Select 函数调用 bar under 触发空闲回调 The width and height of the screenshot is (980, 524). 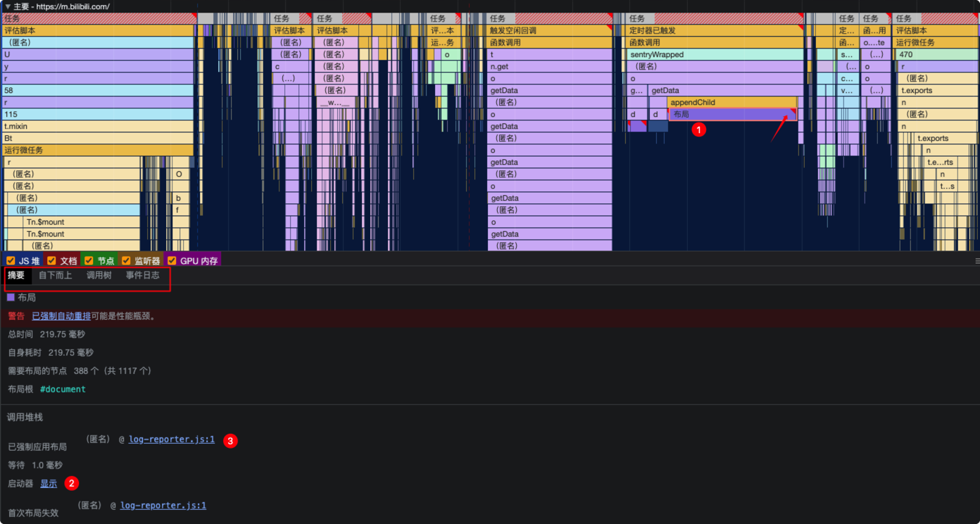point(550,42)
